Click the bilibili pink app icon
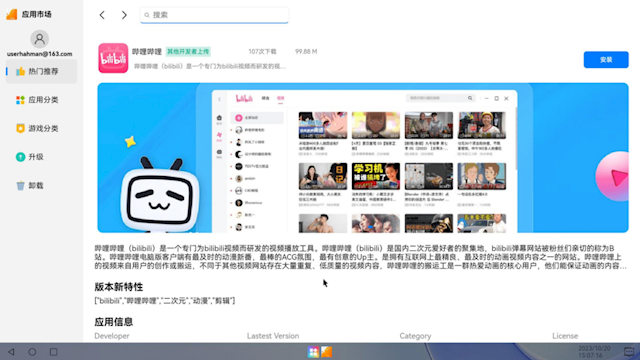Viewport: 640px width, 360px height. (113, 58)
